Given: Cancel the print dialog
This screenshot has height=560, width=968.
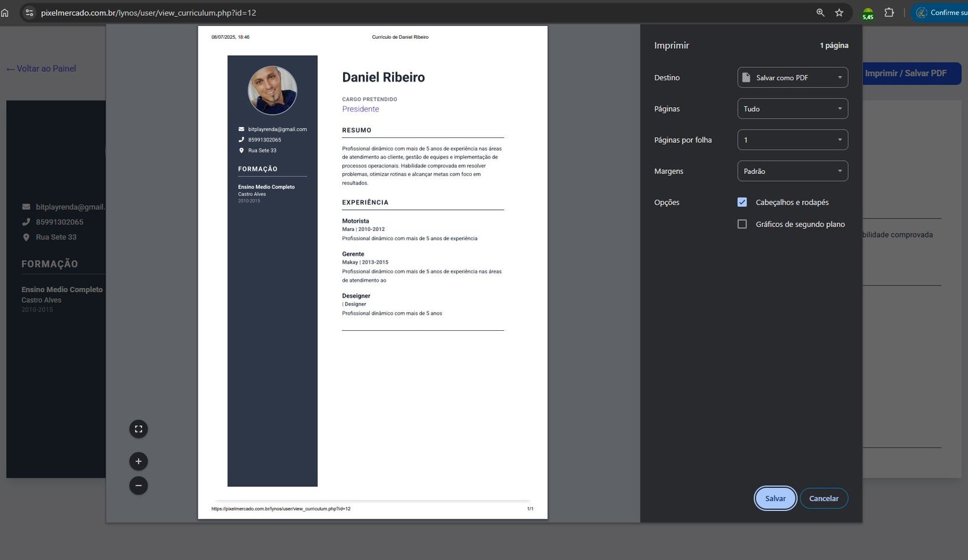Looking at the screenshot, I should click(x=823, y=498).
